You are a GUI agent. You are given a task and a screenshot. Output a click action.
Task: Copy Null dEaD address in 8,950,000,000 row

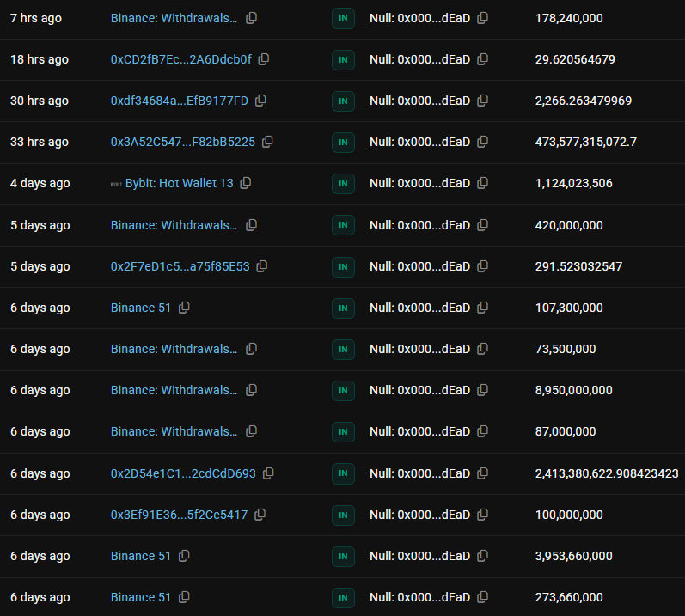482,390
